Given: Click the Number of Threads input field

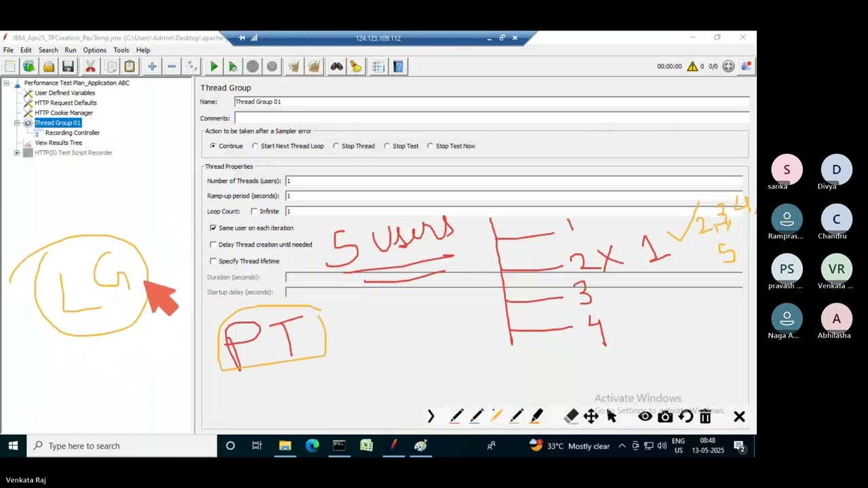Looking at the screenshot, I should point(514,181).
